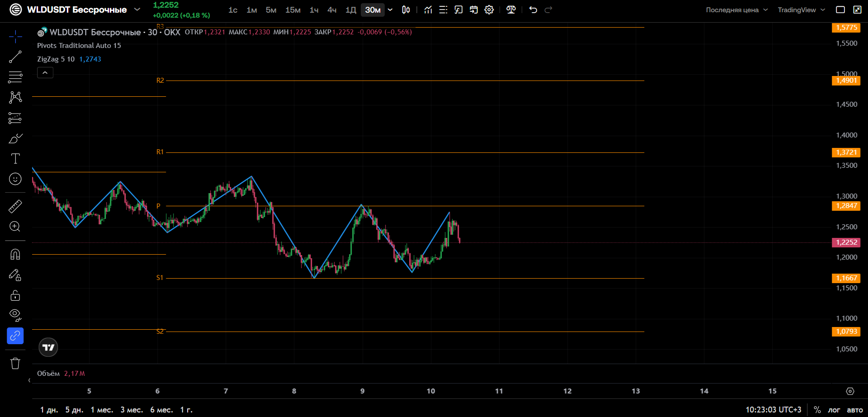Expand the WLDUSDT symbol dropdown

click(137, 9)
